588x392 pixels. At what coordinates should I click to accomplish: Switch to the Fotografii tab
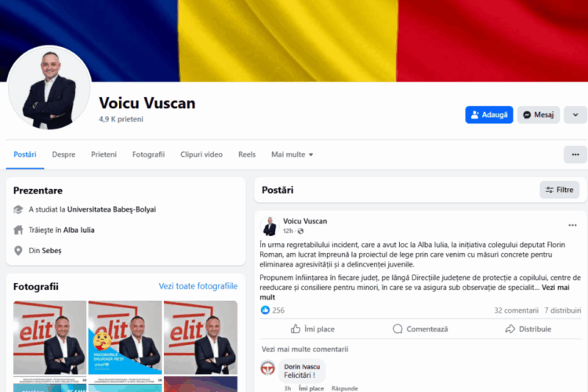click(x=148, y=154)
